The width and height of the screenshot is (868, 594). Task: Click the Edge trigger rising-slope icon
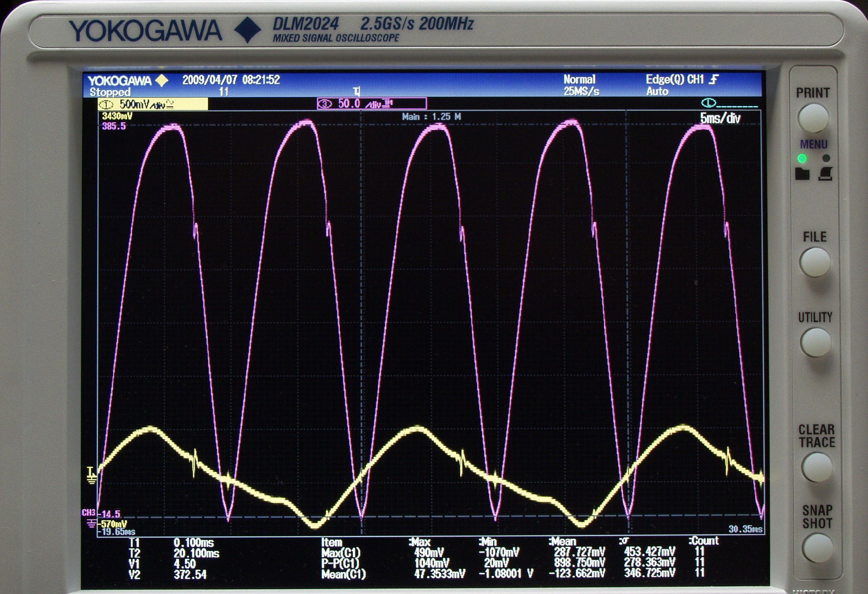coord(715,79)
